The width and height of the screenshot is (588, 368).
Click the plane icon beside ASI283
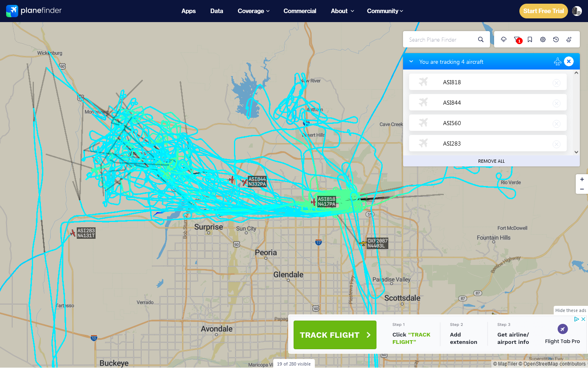[x=423, y=143]
